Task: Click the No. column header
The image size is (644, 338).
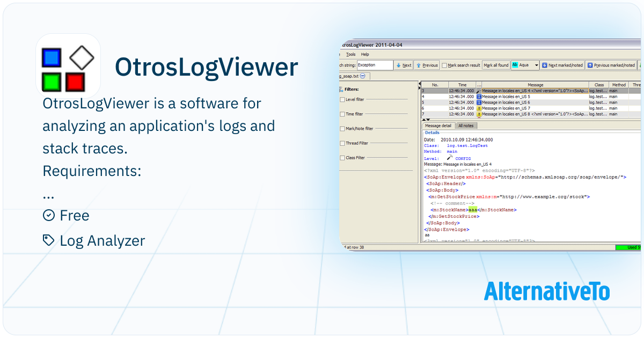Action: tap(435, 85)
